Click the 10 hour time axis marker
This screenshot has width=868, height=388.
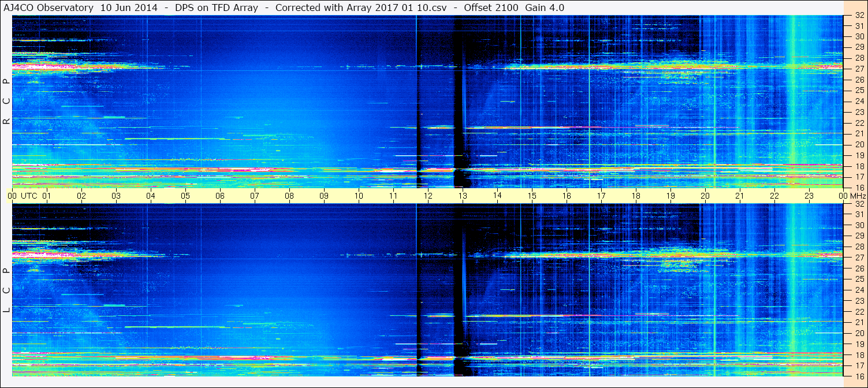[x=359, y=196]
